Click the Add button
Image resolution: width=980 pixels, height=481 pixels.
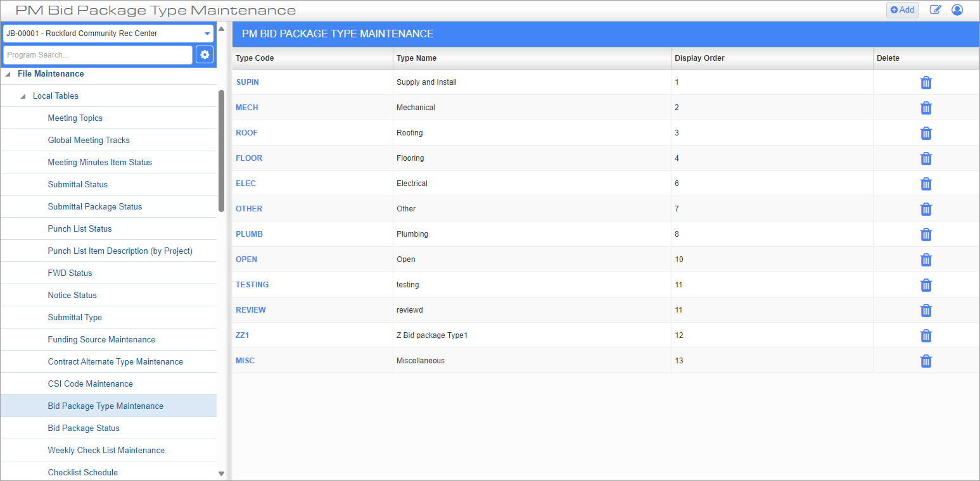[x=902, y=9]
